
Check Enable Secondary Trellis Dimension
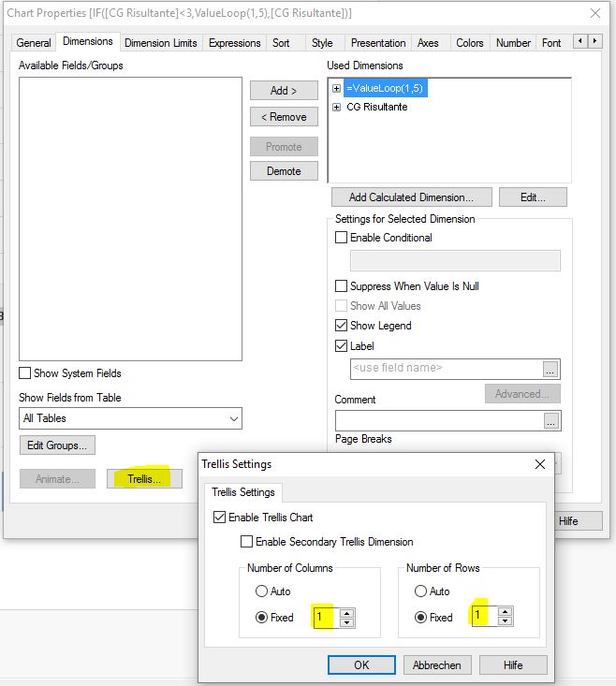tap(246, 542)
